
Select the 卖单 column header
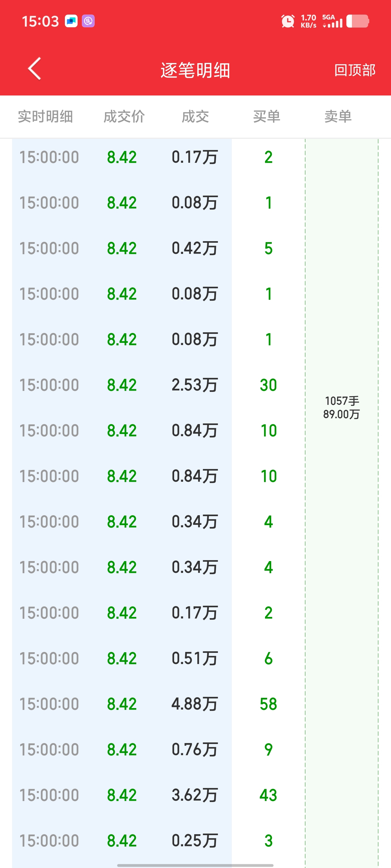pyautogui.click(x=338, y=117)
